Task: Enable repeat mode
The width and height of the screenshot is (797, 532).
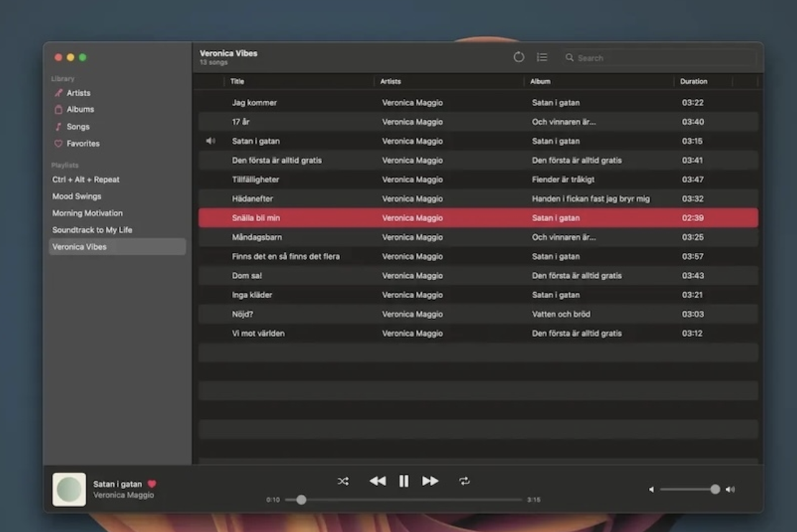Action: (x=464, y=480)
